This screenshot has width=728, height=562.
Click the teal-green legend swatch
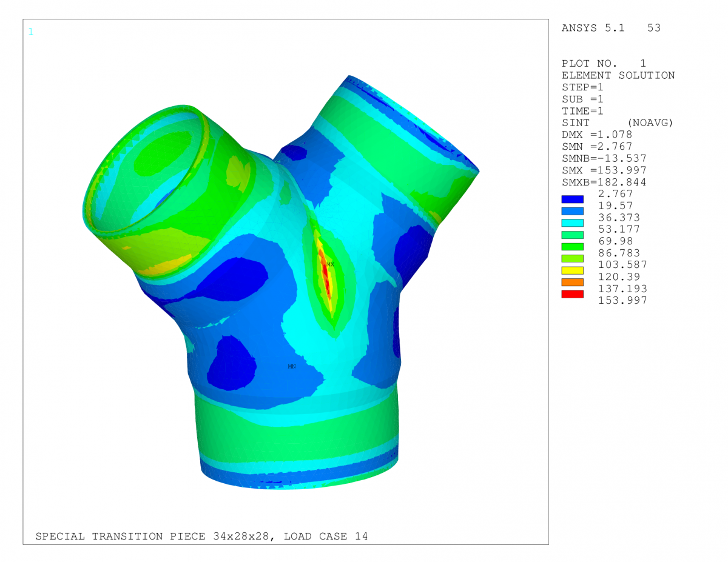pyautogui.click(x=573, y=235)
